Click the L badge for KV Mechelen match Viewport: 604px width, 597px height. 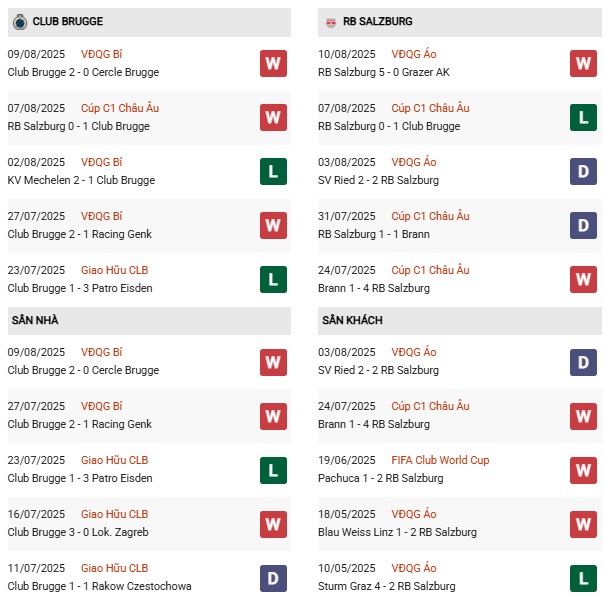click(273, 172)
